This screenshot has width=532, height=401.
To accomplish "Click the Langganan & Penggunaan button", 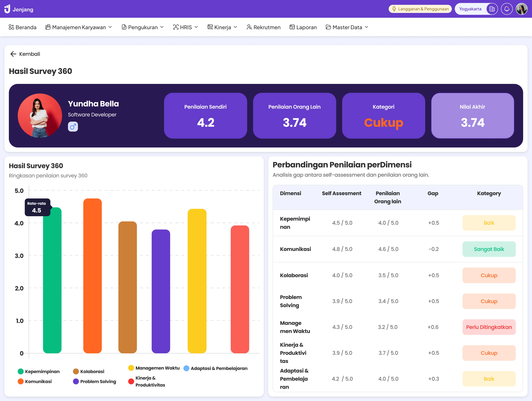I will coord(420,9).
